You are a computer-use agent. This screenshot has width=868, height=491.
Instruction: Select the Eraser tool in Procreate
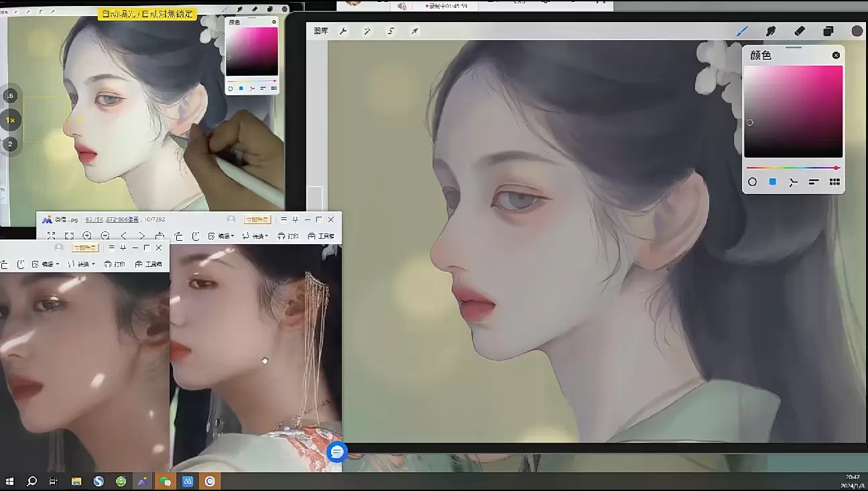[800, 31]
